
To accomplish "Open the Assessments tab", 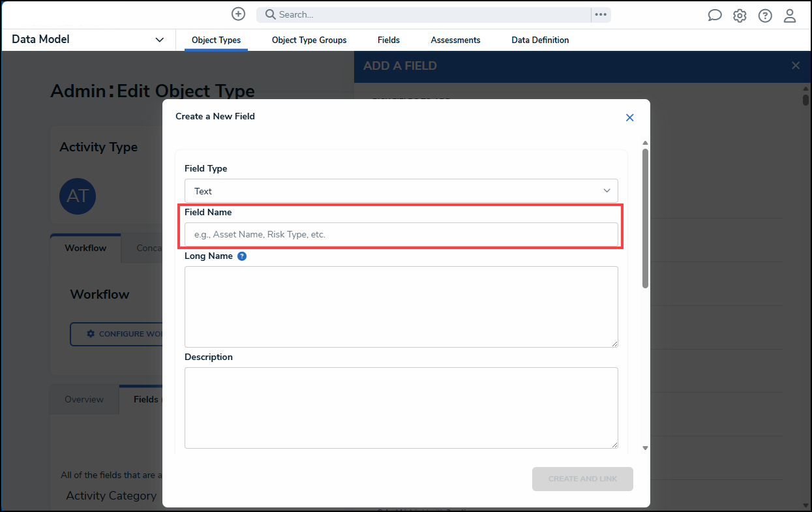I will coord(455,40).
